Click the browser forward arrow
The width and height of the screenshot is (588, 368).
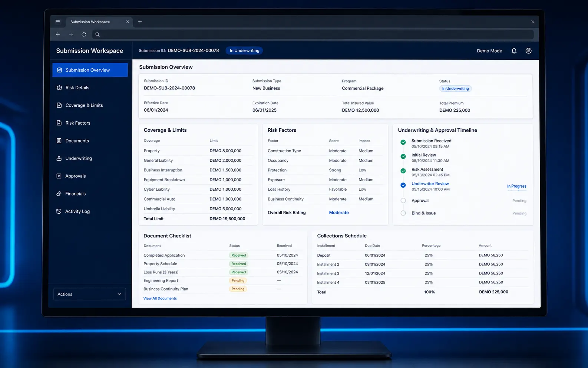(71, 34)
